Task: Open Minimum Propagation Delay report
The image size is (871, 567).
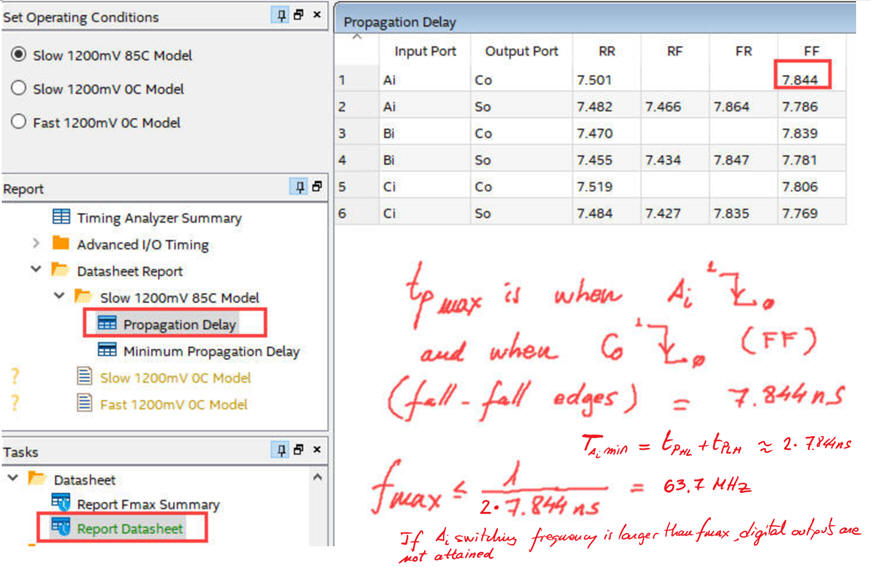Action: tap(210, 351)
